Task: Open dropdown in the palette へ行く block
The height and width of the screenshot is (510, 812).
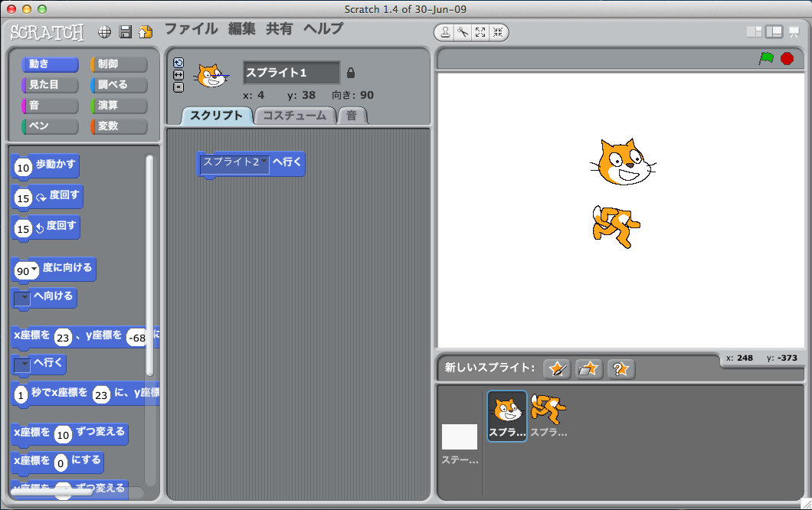Action: coord(22,365)
